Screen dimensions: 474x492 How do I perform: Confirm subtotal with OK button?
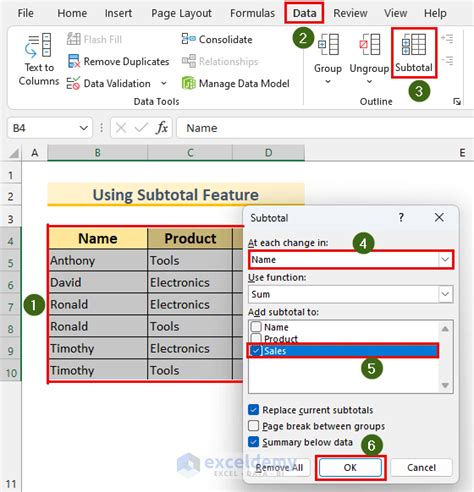click(x=350, y=467)
